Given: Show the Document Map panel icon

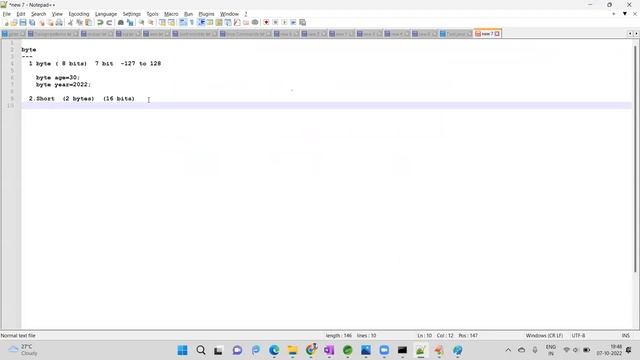Looking at the screenshot, I should click(219, 22).
